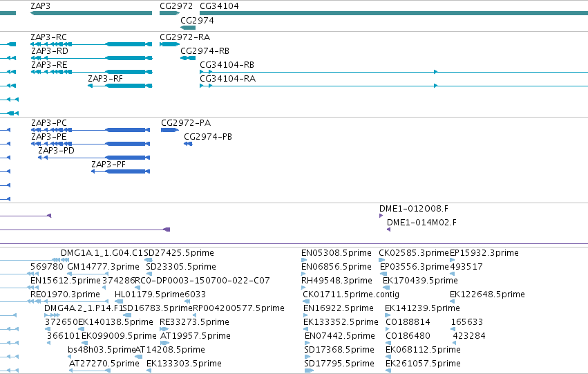Select EST label AT19957.5prime

pyautogui.click(x=196, y=336)
